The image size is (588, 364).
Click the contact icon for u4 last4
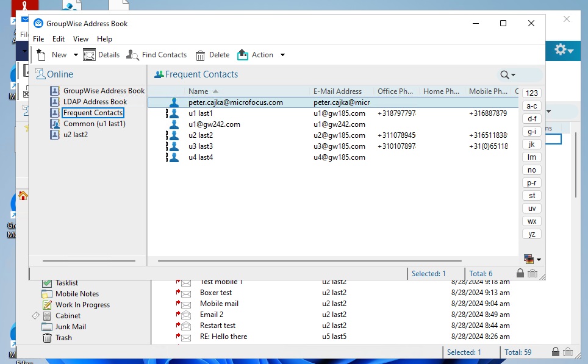point(174,157)
